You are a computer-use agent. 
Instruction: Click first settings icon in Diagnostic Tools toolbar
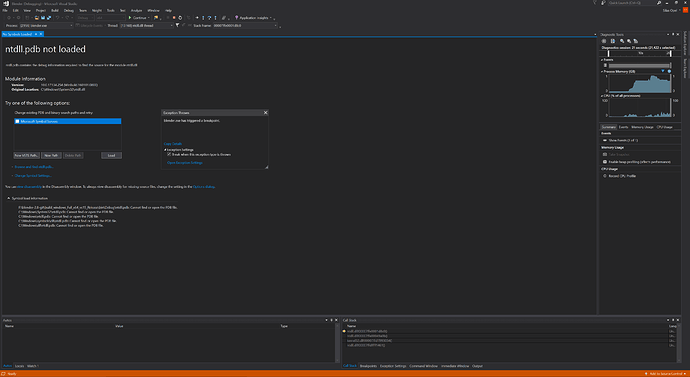point(604,41)
